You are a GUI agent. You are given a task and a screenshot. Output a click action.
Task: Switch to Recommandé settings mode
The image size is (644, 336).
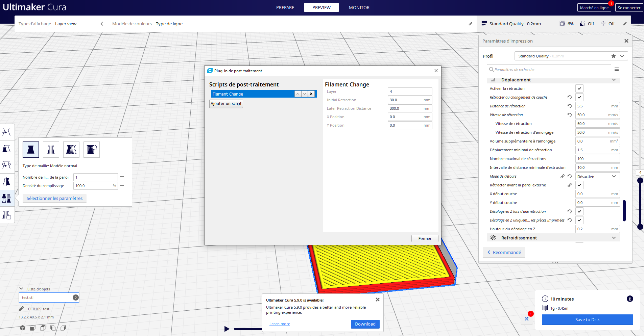[x=504, y=252]
